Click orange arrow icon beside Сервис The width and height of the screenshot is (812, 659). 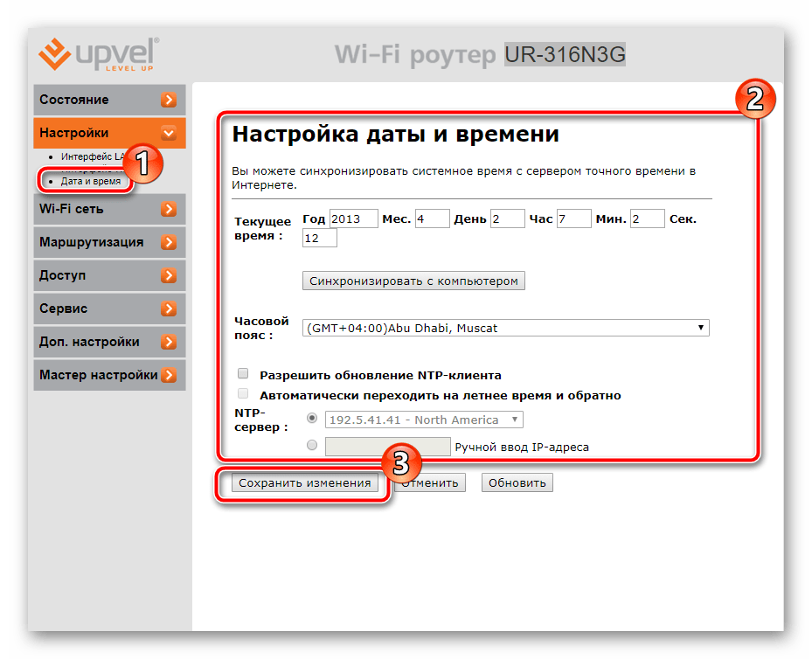pos(169,309)
